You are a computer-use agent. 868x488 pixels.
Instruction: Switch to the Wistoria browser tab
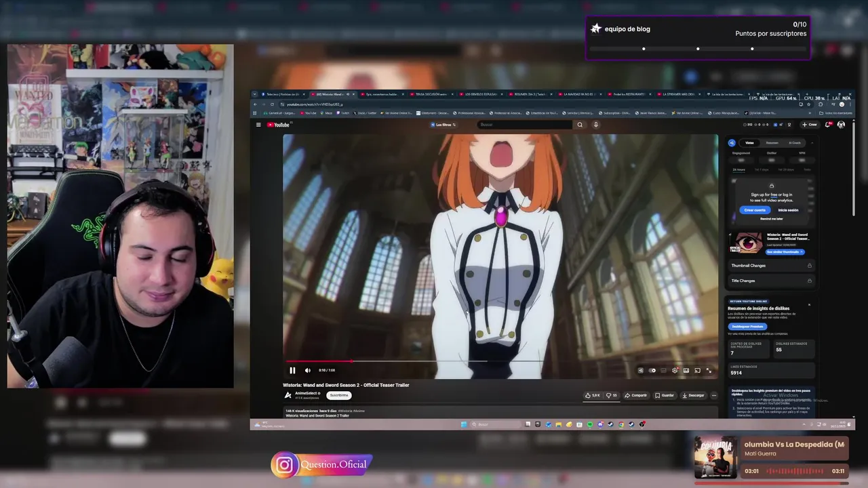click(x=332, y=94)
